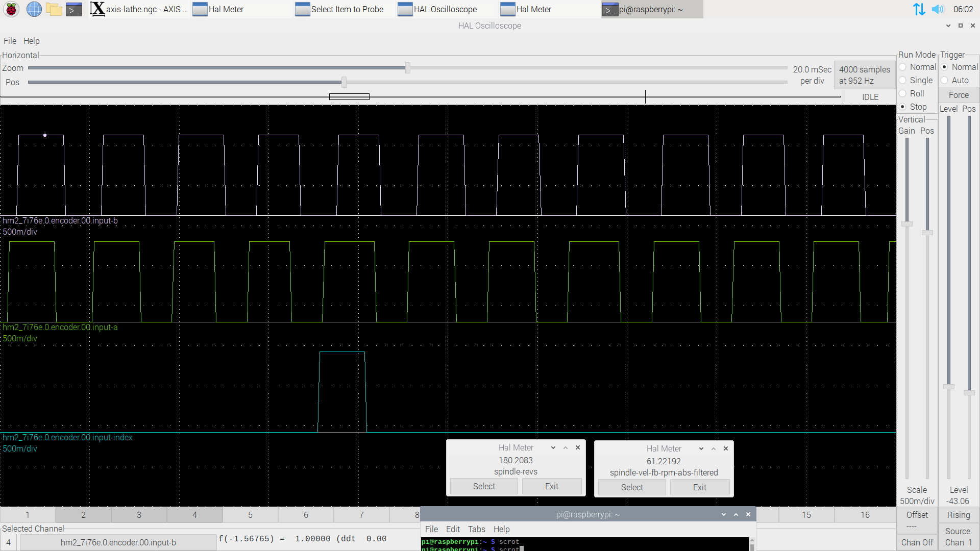
Task: Open the Edit menu in terminal window
Action: pyautogui.click(x=453, y=529)
